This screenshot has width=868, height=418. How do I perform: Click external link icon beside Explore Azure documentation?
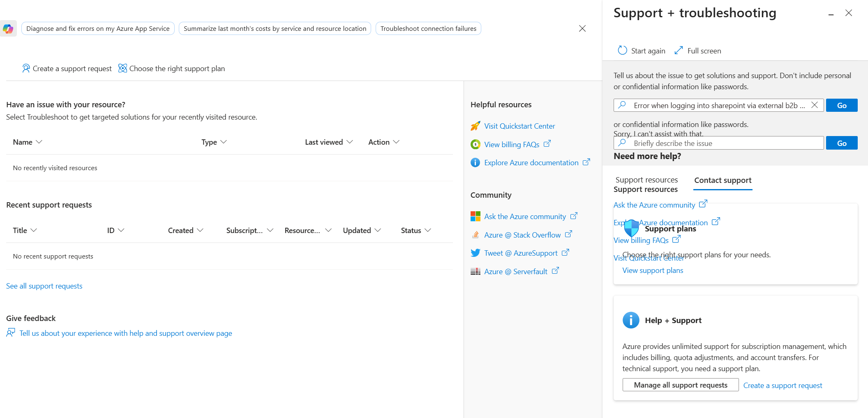[586, 162]
